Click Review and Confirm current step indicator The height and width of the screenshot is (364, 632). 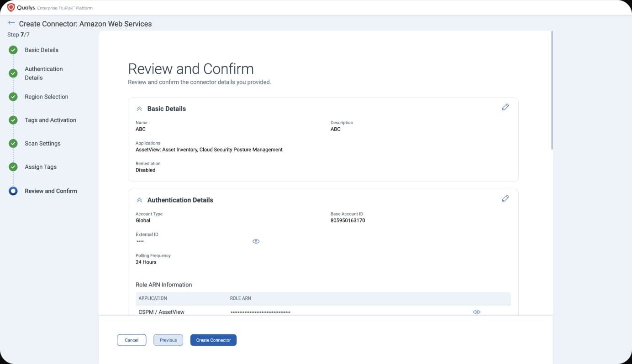(13, 191)
